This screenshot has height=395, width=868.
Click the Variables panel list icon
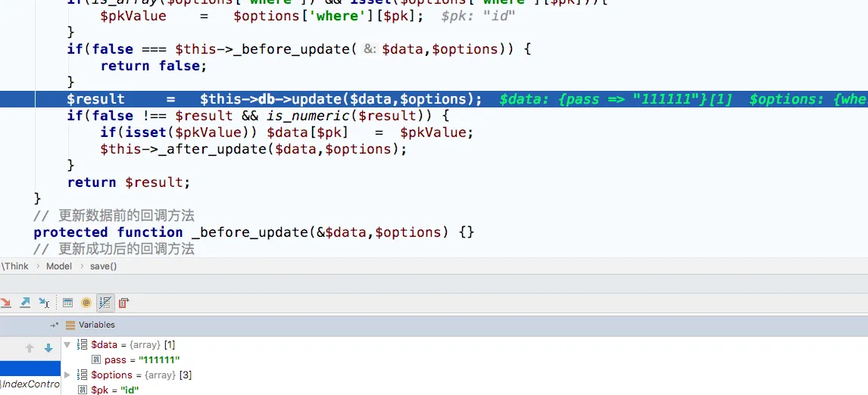point(70,325)
